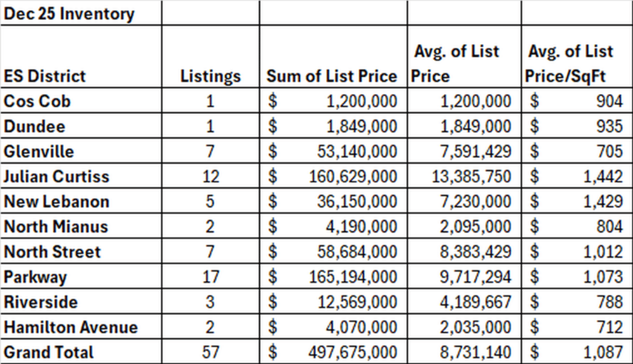Select the Avg. of List Price/SqFt header
The width and height of the screenshot is (633, 364).
click(x=570, y=64)
